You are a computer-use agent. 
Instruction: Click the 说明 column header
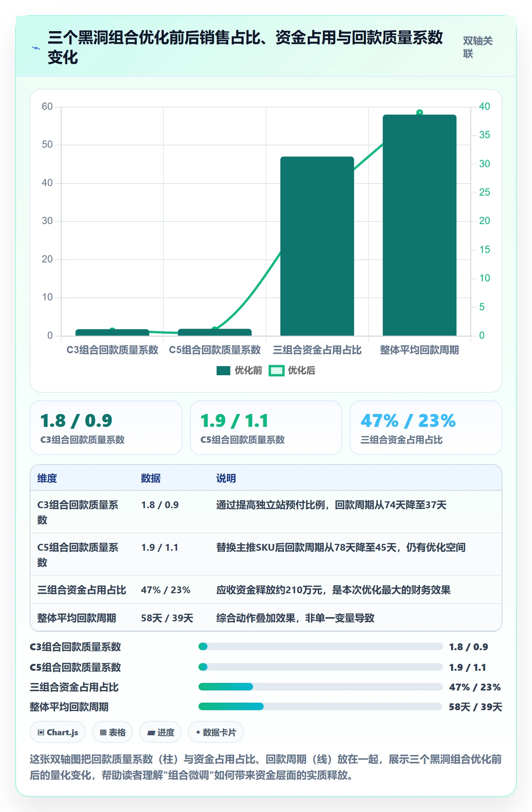click(x=226, y=478)
